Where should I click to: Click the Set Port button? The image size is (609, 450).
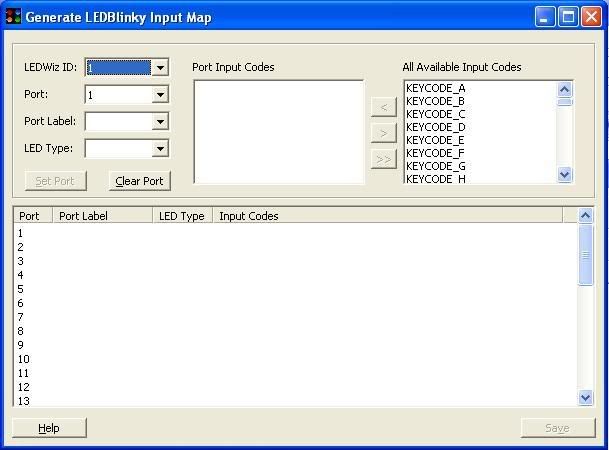(56, 181)
